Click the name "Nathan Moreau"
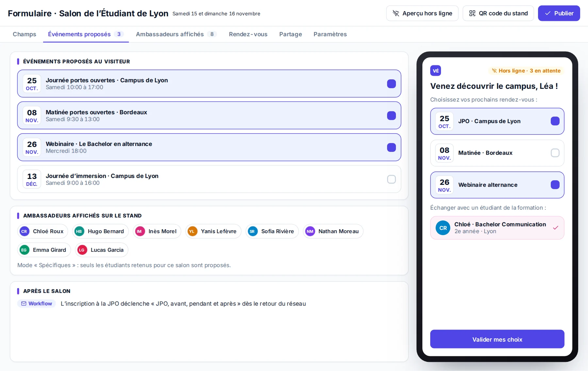The image size is (588, 371). click(338, 231)
